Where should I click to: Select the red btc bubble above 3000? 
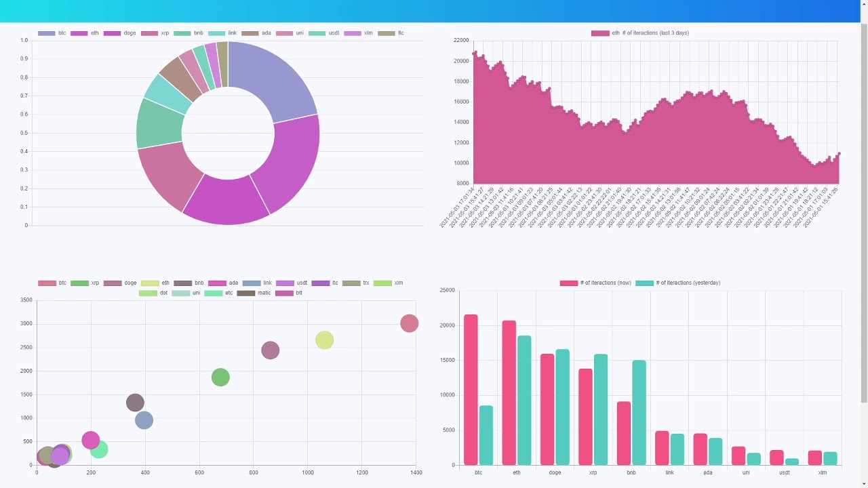(409, 323)
